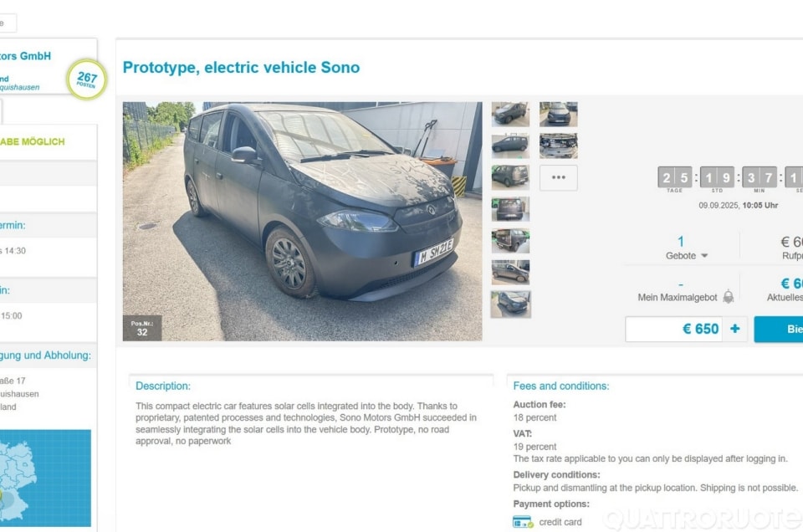Open more photos via the three-dots button
This screenshot has height=532, width=803.
[558, 177]
